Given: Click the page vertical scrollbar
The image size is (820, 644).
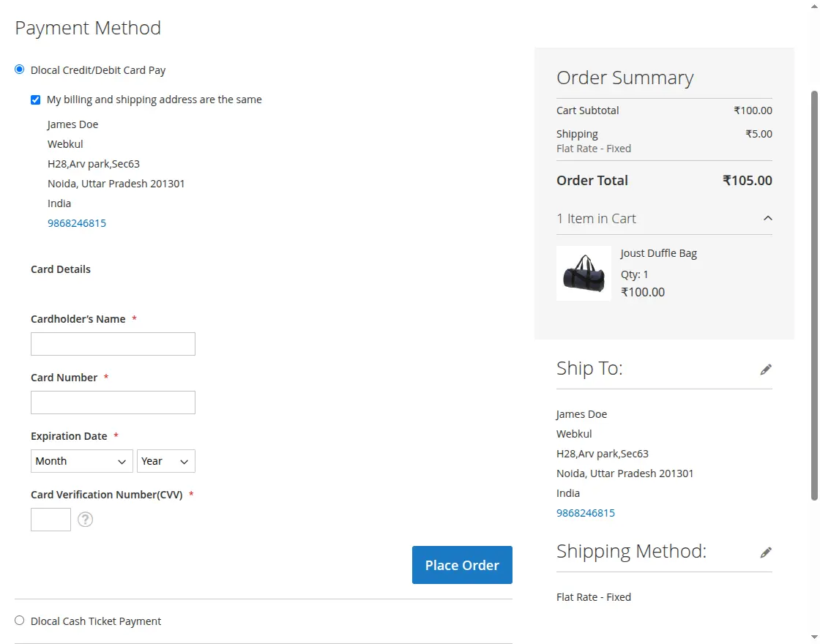Looking at the screenshot, I should (x=814, y=293).
